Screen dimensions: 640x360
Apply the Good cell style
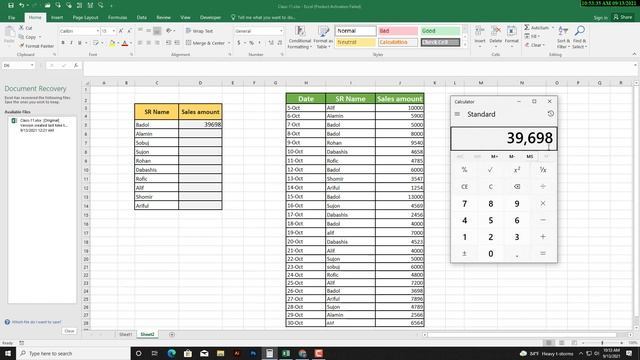(x=440, y=31)
